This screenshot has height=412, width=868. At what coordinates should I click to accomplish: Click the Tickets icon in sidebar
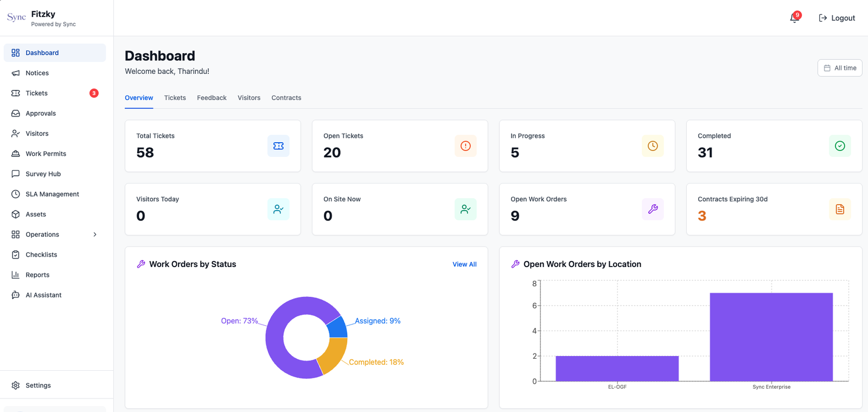(x=16, y=93)
